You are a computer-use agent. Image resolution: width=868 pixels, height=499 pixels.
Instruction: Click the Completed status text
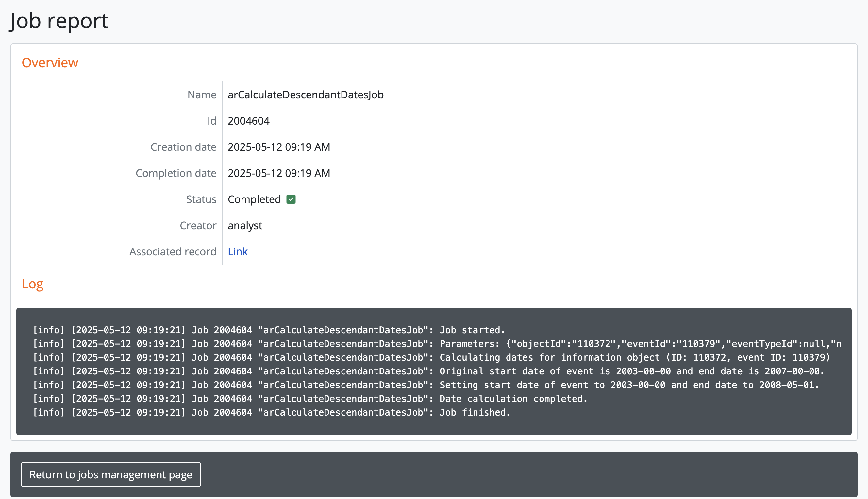tap(254, 199)
